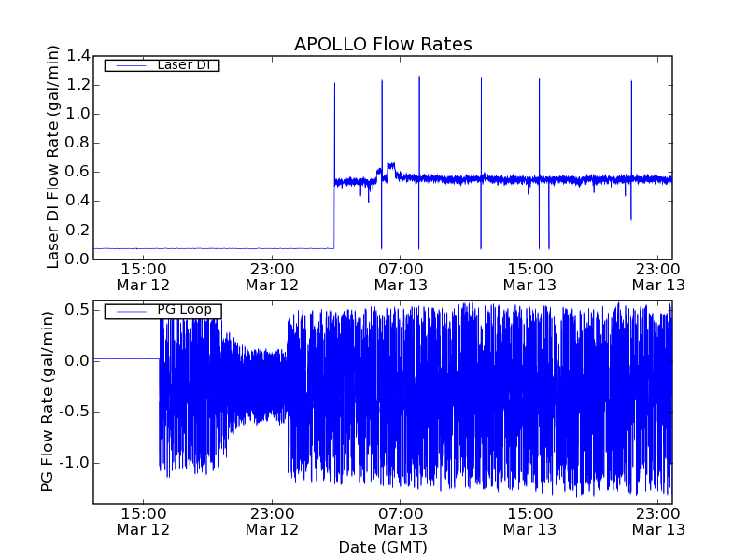Click the blue line sample in PG Loop legend

pos(131,312)
